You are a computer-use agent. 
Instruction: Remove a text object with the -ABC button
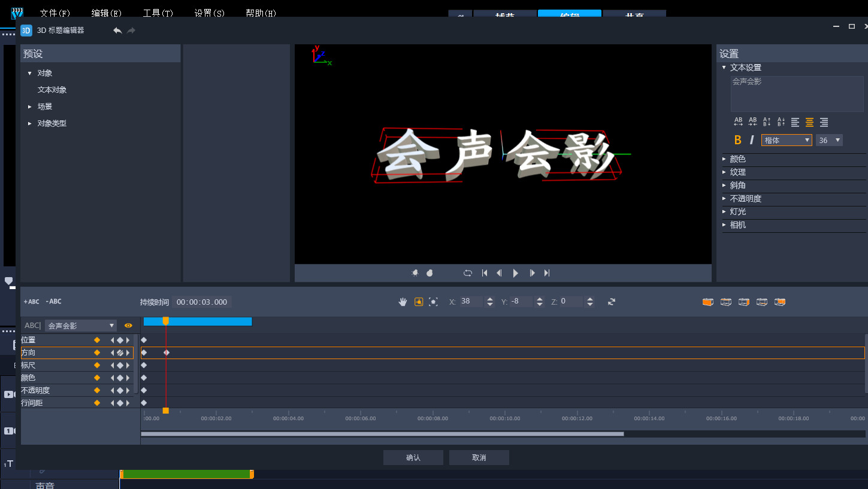(x=53, y=302)
